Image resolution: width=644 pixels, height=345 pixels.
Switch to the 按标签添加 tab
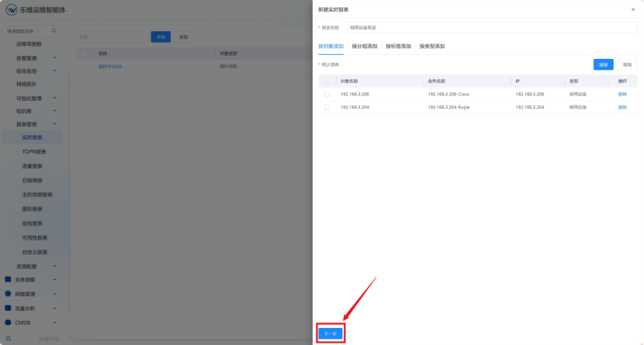(x=398, y=47)
